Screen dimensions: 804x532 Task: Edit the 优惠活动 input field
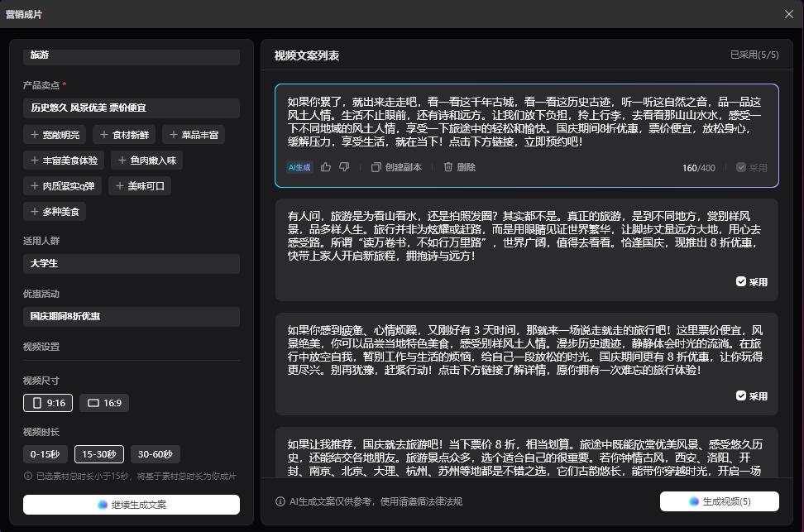click(x=132, y=316)
